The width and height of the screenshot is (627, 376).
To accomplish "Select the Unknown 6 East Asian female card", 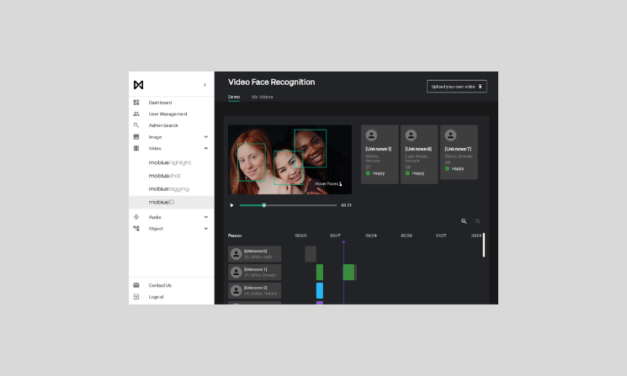I will click(419, 154).
